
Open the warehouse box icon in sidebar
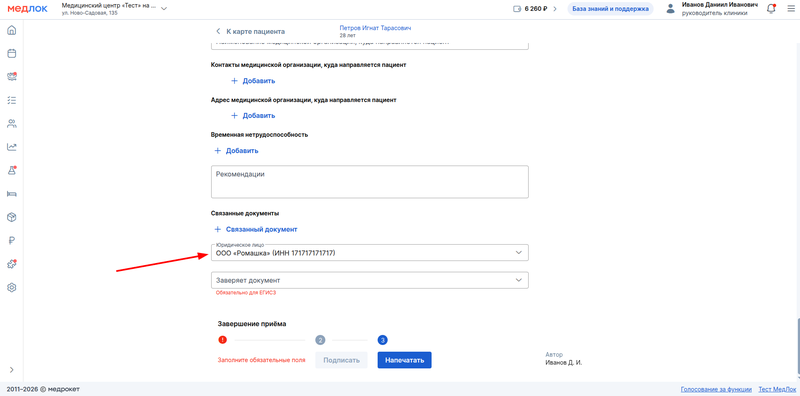(x=12, y=217)
